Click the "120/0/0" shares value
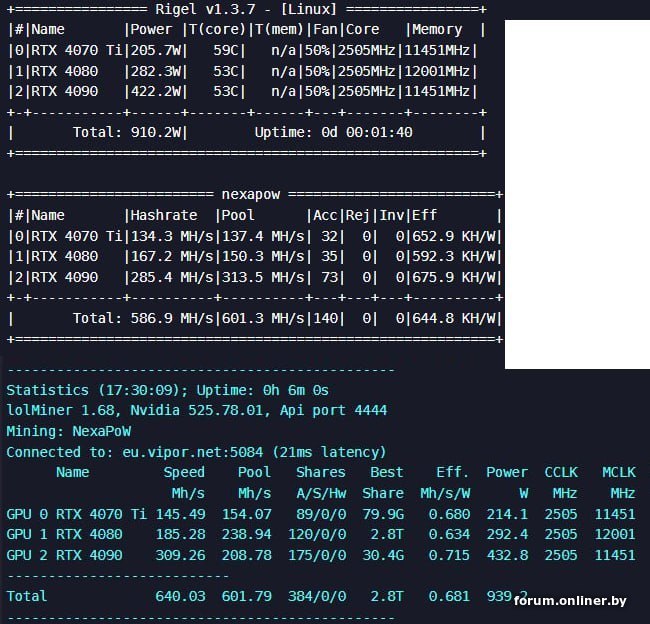The image size is (650, 624). click(x=317, y=534)
